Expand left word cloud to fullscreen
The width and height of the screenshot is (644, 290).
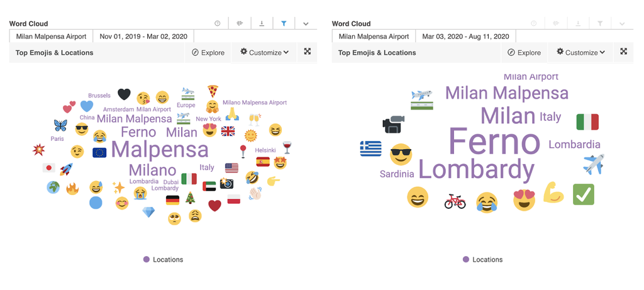(x=308, y=52)
